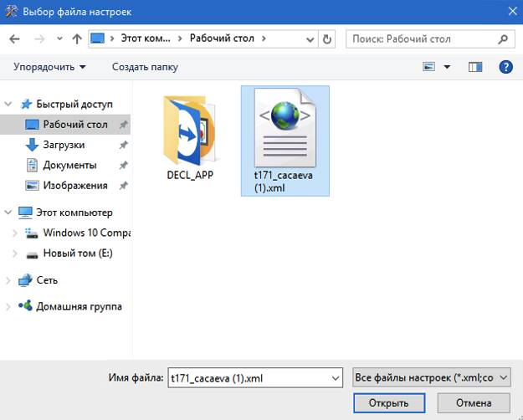Toggle the preview pane icon

click(x=476, y=66)
